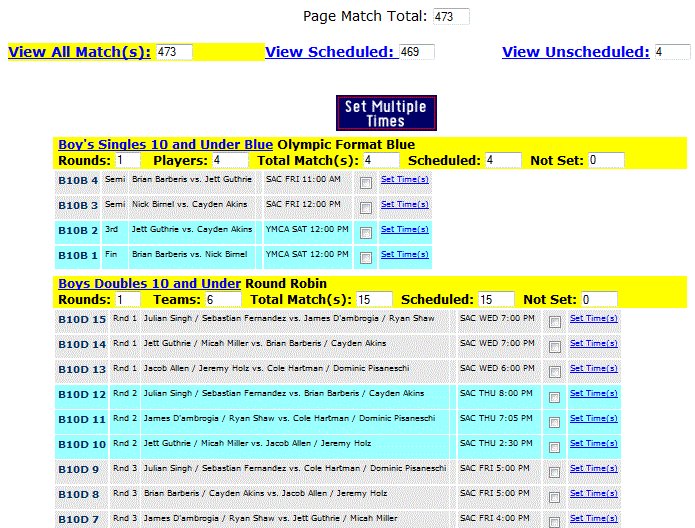Screen dimensions: 695x528
Task: Open View Unscheduled link
Action: point(576,52)
